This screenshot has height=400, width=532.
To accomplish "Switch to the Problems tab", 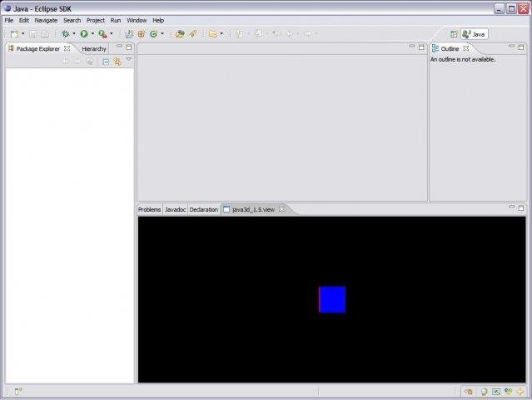I will click(149, 209).
